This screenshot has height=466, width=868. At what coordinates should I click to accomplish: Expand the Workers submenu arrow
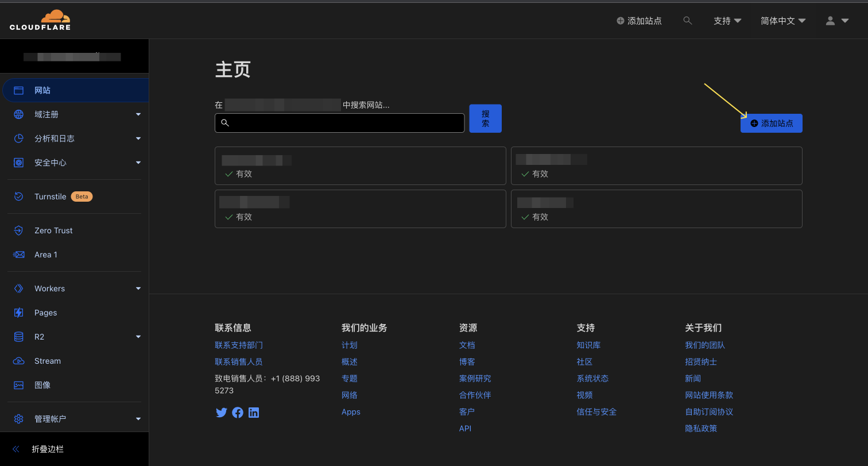click(138, 288)
